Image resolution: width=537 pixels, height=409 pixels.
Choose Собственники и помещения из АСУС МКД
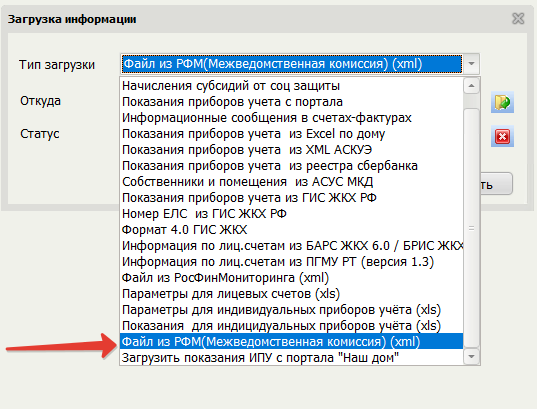(x=291, y=182)
